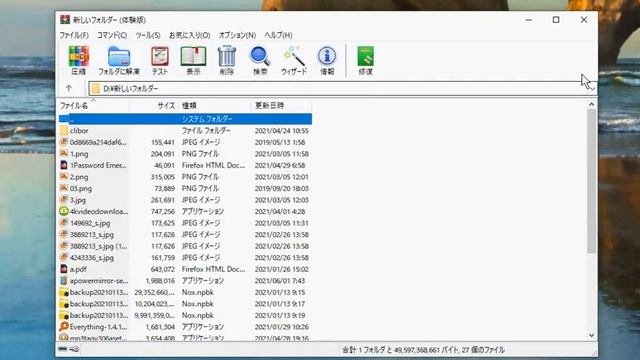640x360 pixels.
Task: Click the a.pdf file icon
Action: pos(64,269)
